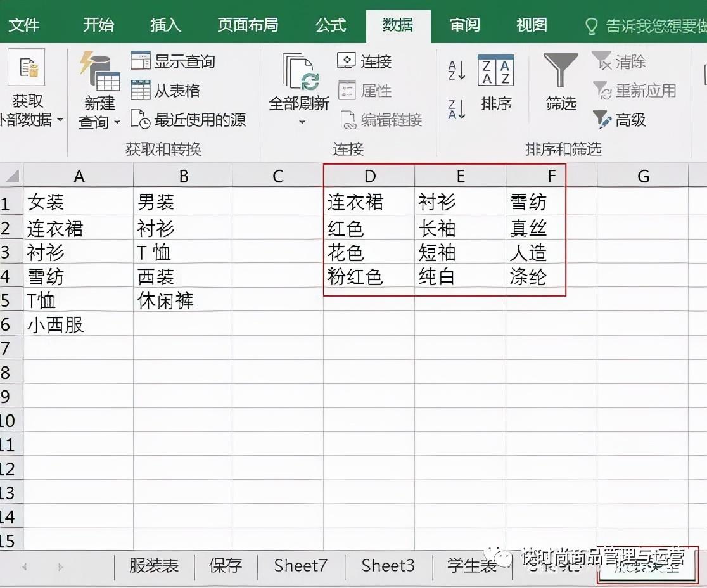707x588 pixels.
Task: Select column B header
Action: pyautogui.click(x=183, y=176)
